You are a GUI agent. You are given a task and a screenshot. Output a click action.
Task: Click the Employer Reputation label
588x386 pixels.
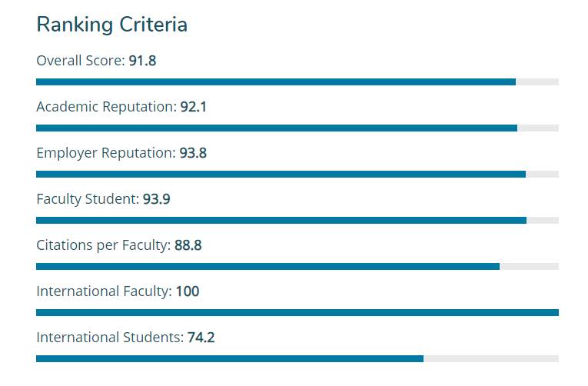point(106,153)
